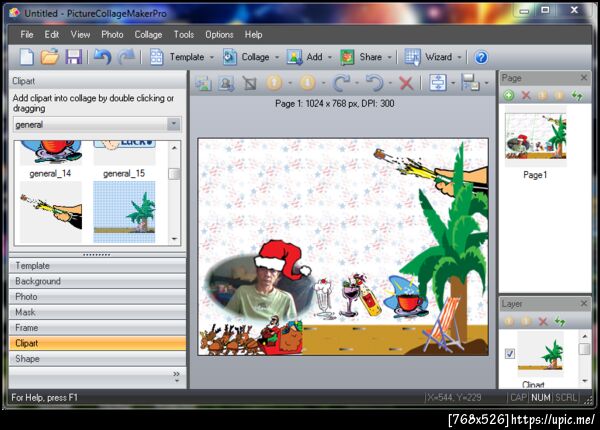Image resolution: width=600 pixels, height=430 pixels.
Task: Open the Tools menu
Action: tap(184, 34)
